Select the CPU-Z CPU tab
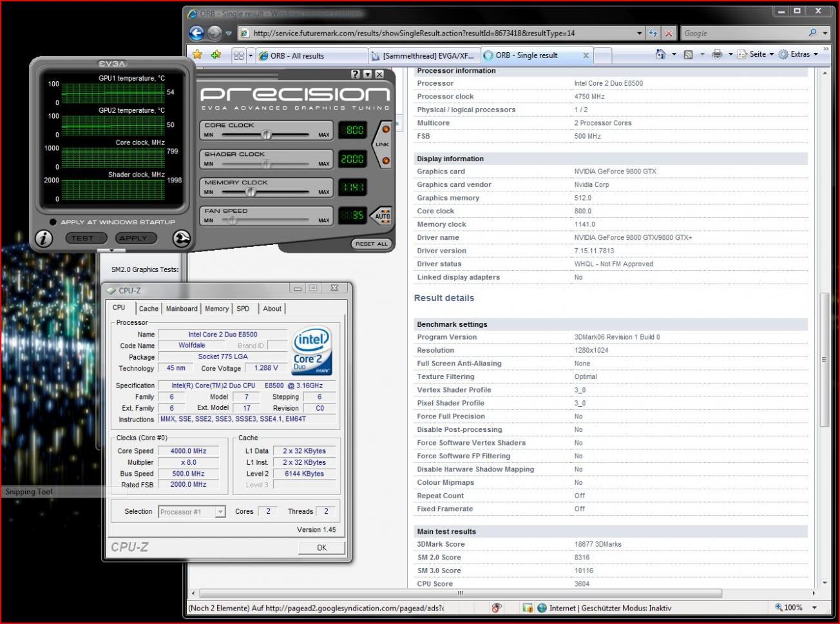This screenshot has height=624, width=840. 119,307
